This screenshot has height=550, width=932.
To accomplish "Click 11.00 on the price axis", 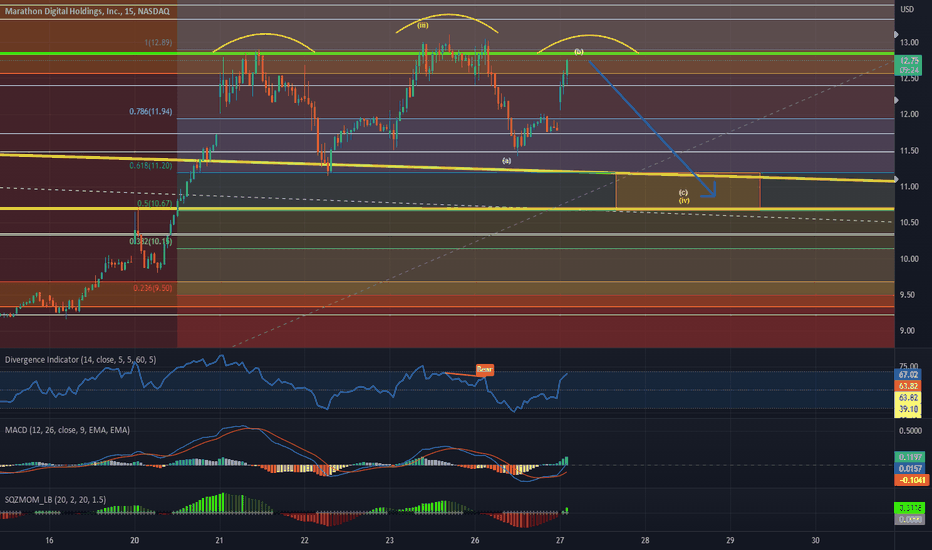I will (x=909, y=187).
